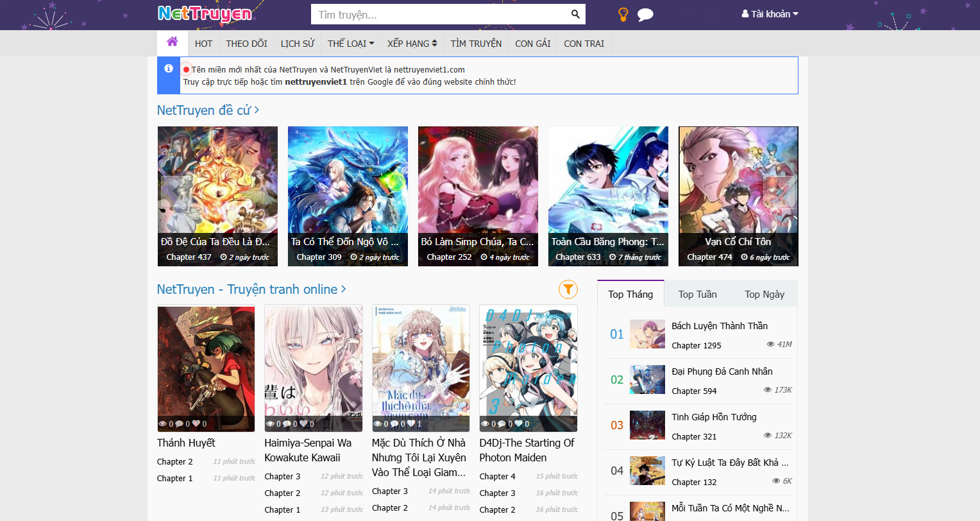Open the chat bubble icon in header

coord(645,14)
